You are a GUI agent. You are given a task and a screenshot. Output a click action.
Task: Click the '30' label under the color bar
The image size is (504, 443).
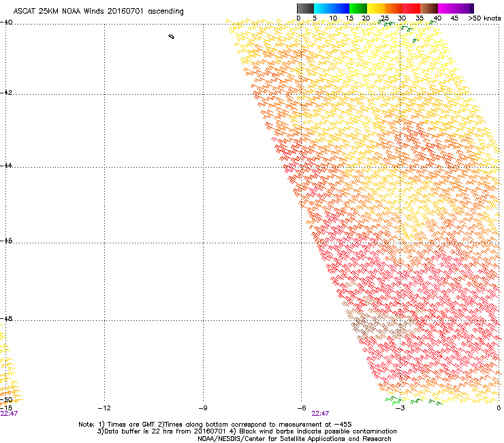[402, 18]
